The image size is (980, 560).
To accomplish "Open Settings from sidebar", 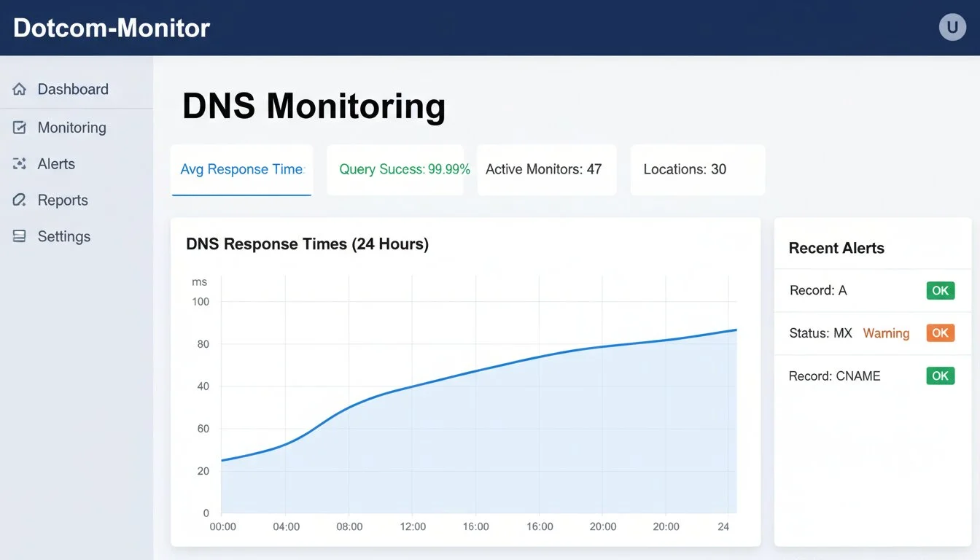I will 64,237.
